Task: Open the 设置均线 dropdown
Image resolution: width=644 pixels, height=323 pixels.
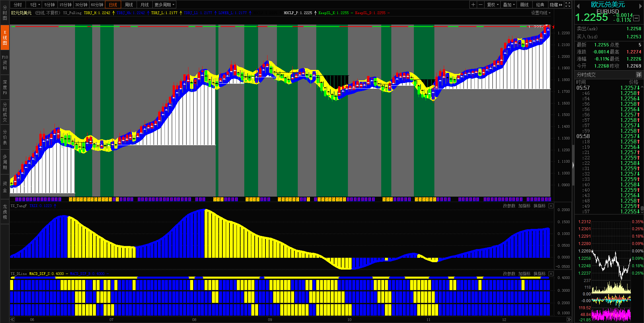Action: click(x=541, y=13)
